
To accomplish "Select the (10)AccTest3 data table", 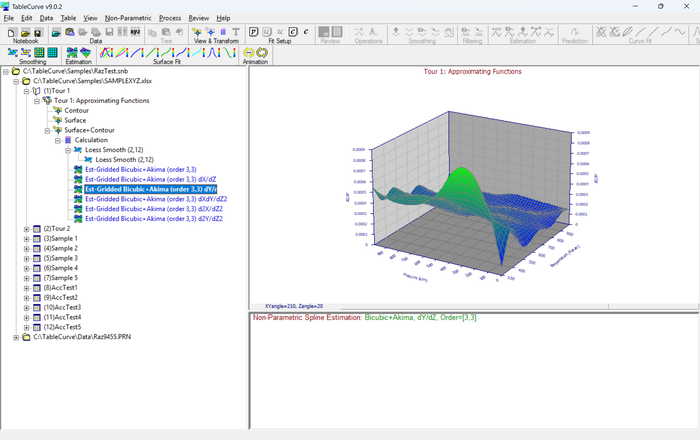I will (62, 307).
